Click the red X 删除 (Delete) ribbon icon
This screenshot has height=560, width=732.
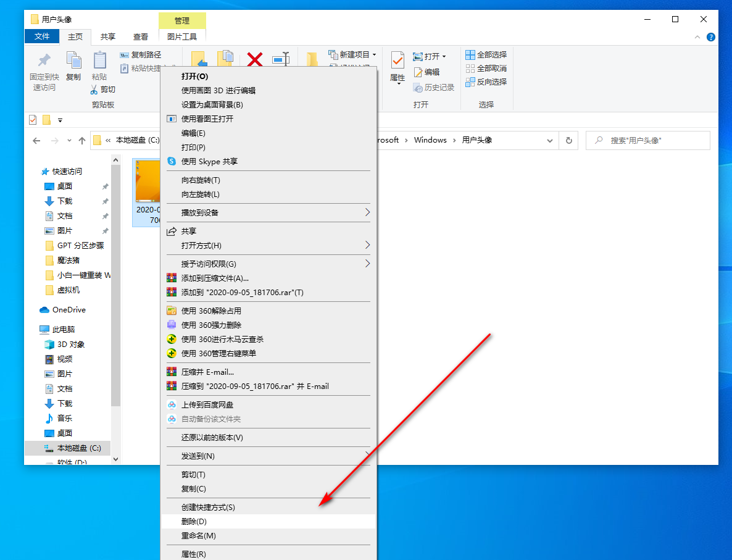254,60
